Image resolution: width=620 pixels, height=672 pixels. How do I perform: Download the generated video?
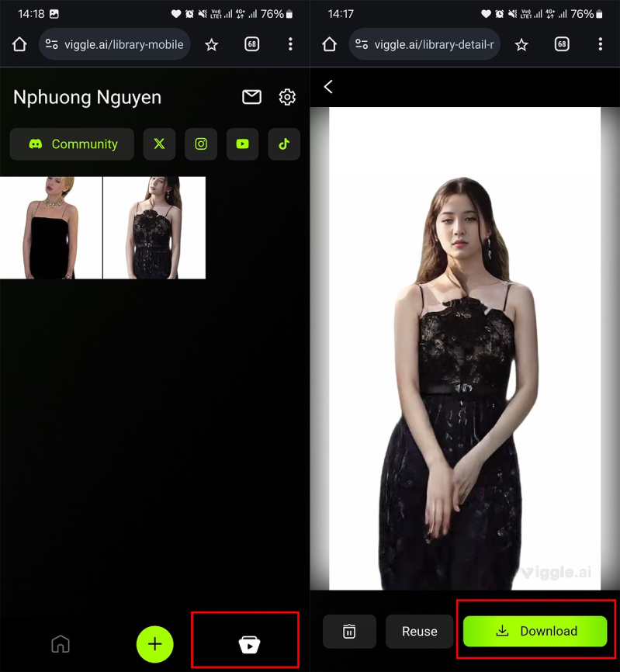tap(535, 631)
